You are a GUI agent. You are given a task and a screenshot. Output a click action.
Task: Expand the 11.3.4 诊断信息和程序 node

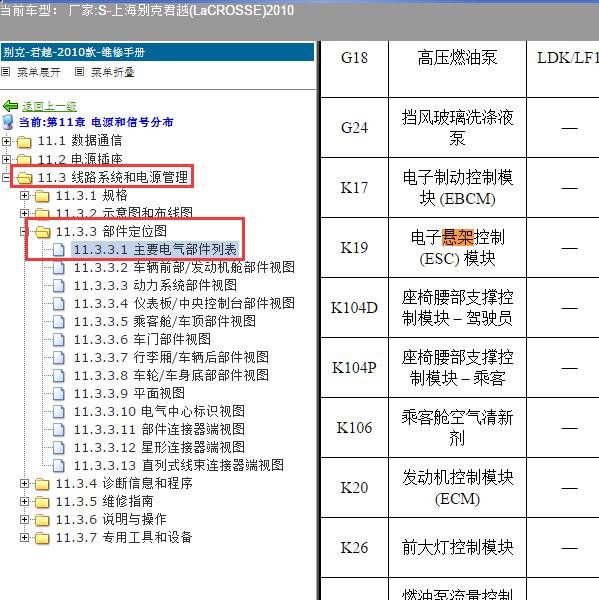(24, 484)
